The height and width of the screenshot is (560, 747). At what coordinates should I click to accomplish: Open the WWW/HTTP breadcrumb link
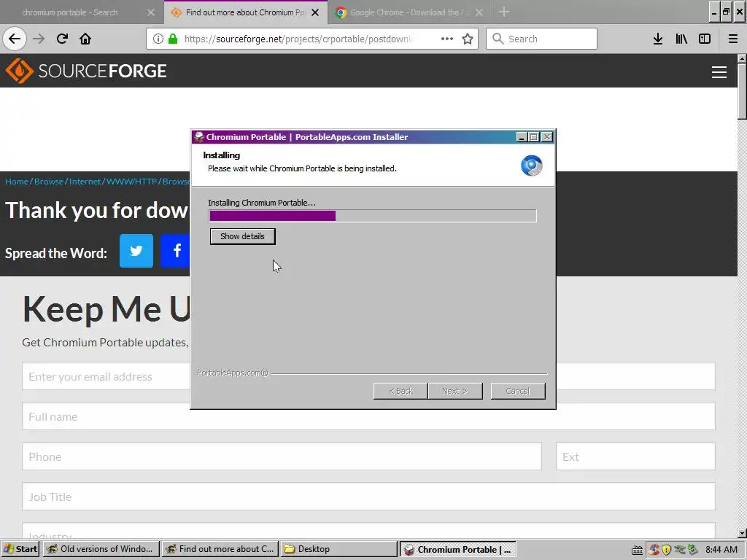(x=131, y=182)
